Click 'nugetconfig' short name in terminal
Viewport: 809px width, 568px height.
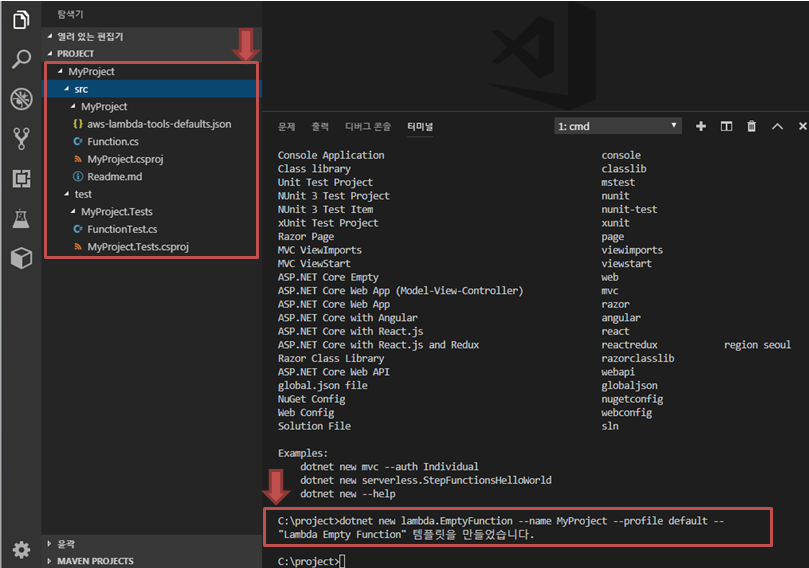632,399
